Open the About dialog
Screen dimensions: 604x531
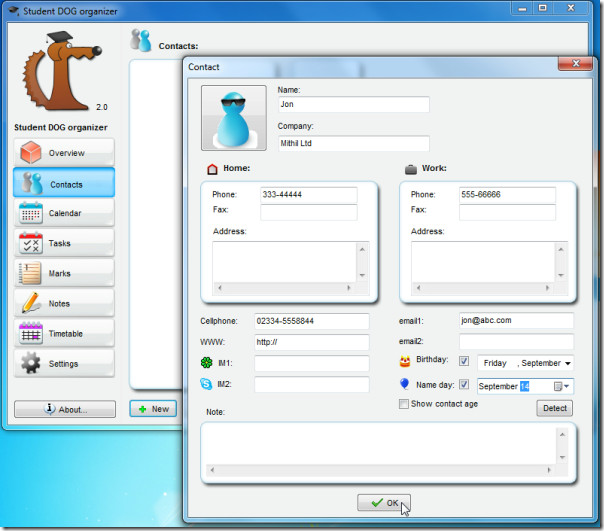tap(65, 409)
